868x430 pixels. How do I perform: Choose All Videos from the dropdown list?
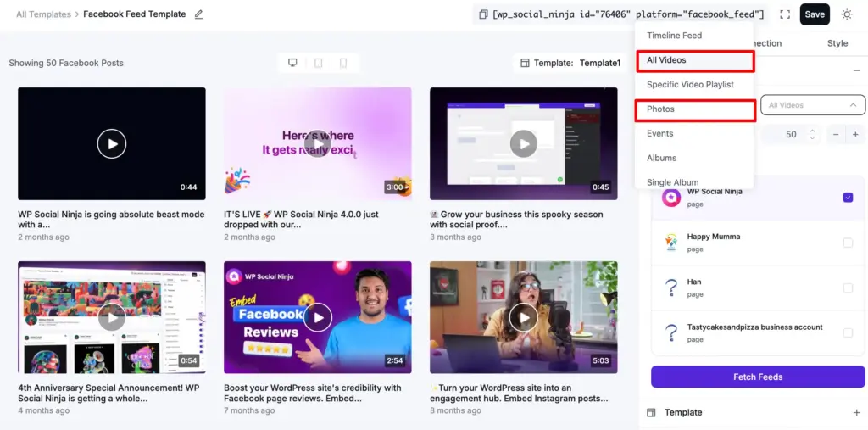pos(695,60)
